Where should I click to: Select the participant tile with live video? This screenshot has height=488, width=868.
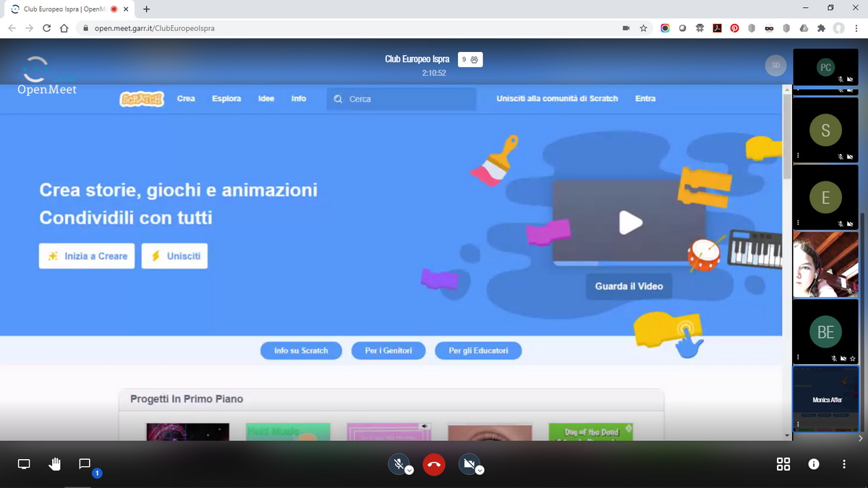826,264
